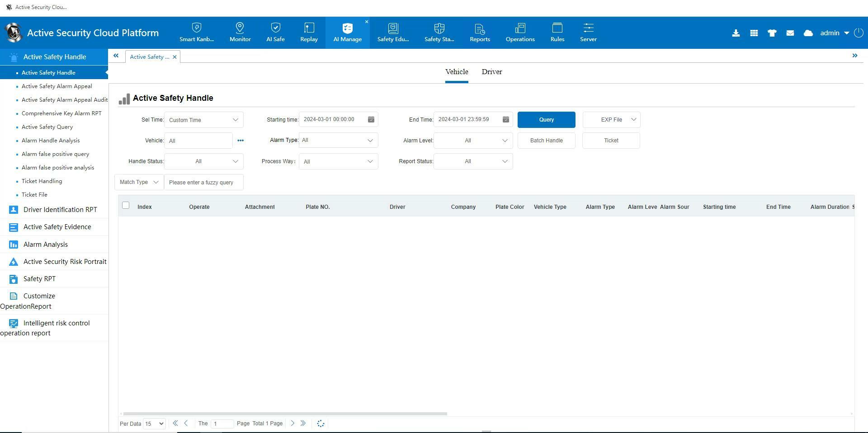Open Ticket Handling in the sidebar
The height and width of the screenshot is (433, 868).
pos(42,181)
